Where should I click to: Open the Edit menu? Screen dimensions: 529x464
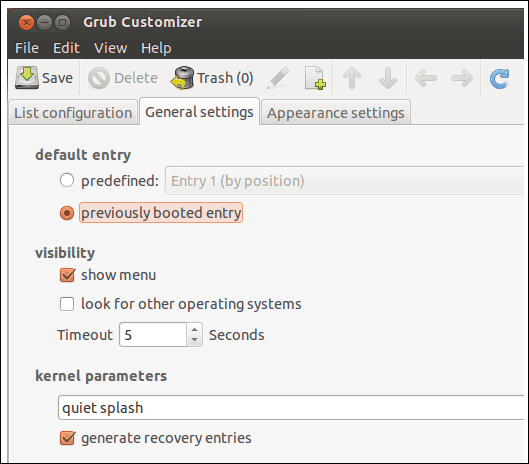[x=66, y=48]
